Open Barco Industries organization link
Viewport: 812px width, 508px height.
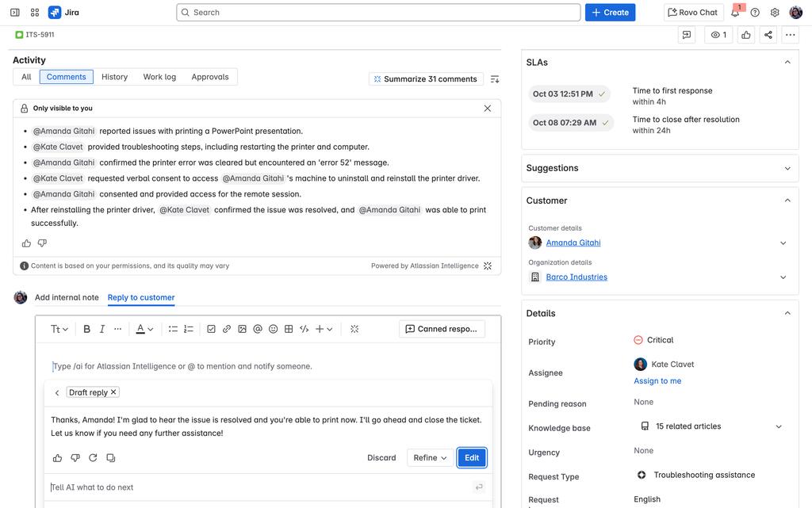tap(576, 277)
